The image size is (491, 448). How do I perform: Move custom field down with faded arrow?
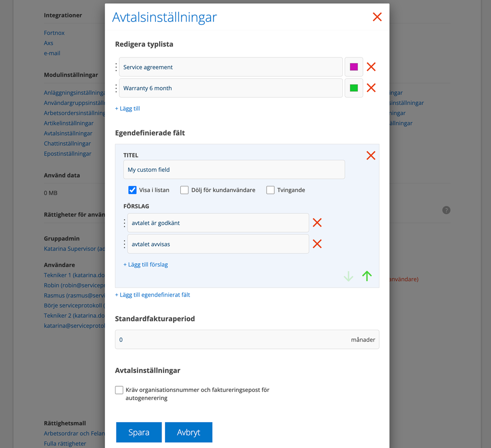click(x=348, y=276)
